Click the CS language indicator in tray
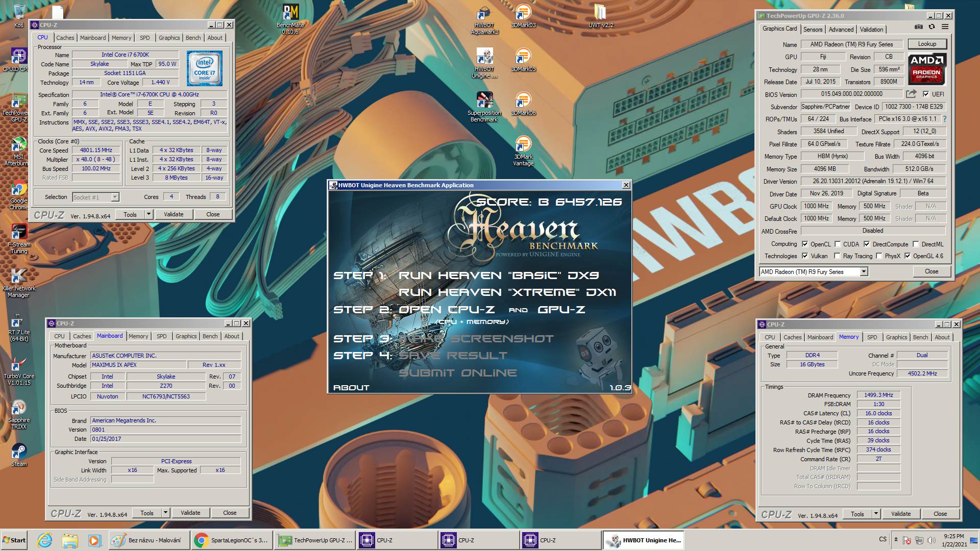This screenshot has width=980, height=551. [883, 539]
